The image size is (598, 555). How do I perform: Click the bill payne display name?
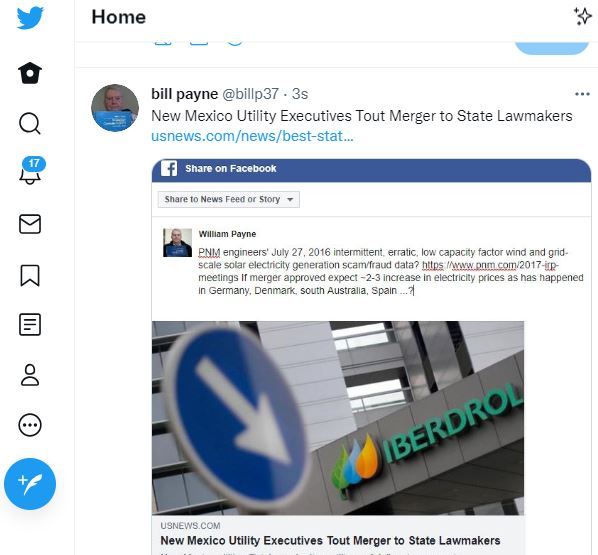pos(185,94)
